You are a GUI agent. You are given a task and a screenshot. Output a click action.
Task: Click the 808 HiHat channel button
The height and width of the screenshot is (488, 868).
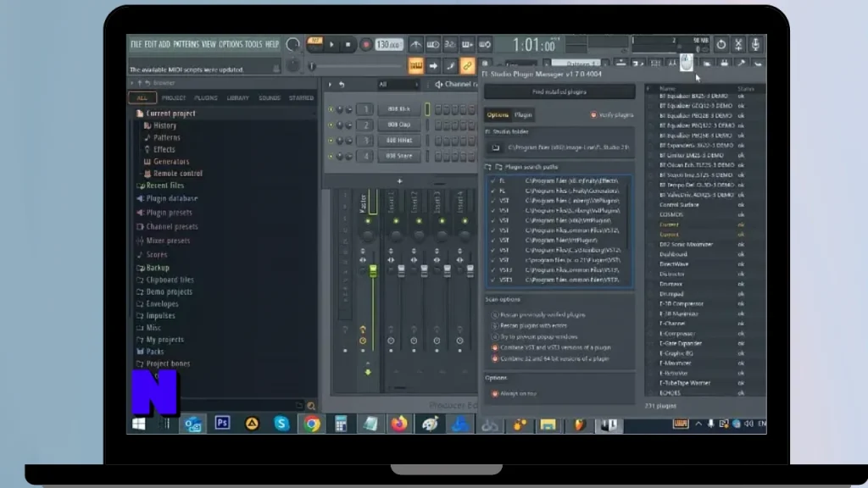(398, 141)
